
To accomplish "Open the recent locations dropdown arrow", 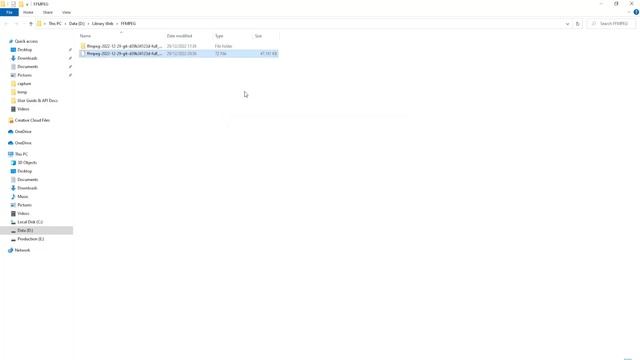I will click(24, 24).
